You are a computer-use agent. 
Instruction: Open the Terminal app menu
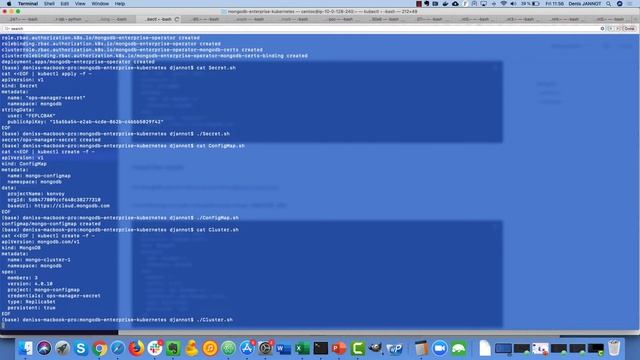click(28, 4)
